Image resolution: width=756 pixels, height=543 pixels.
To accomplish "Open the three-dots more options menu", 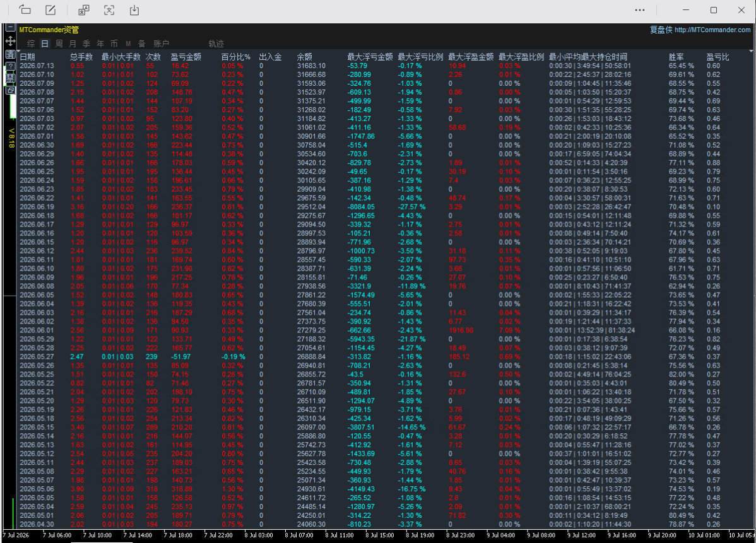I will [640, 10].
